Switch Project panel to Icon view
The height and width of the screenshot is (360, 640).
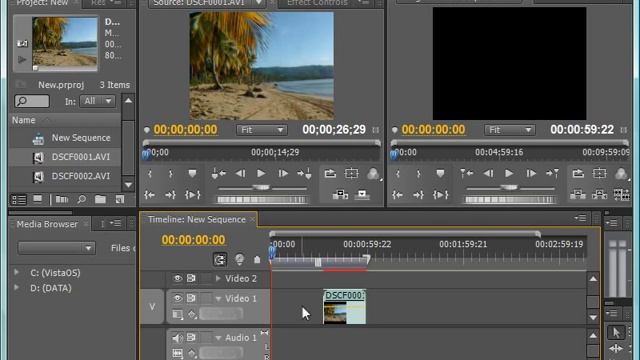tap(38, 200)
